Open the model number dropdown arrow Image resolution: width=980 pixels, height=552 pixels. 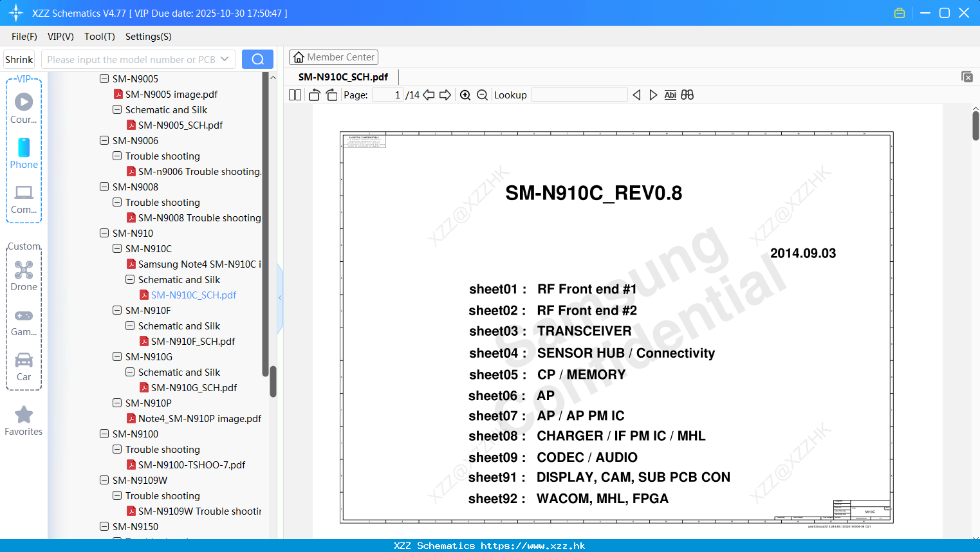tap(227, 59)
